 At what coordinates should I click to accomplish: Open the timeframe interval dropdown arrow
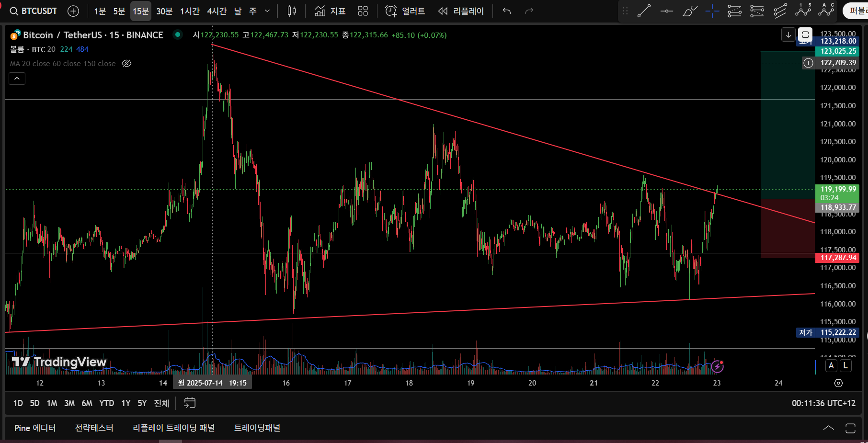click(267, 11)
